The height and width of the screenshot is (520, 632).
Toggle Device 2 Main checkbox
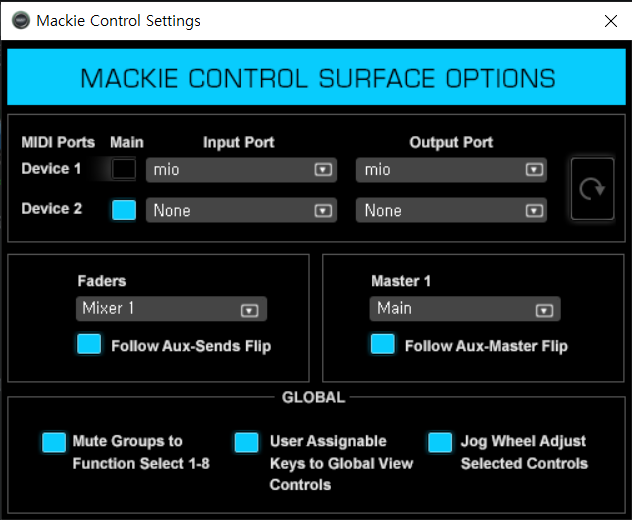[x=124, y=210]
